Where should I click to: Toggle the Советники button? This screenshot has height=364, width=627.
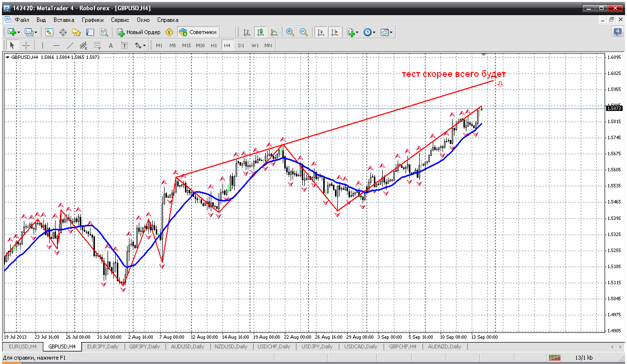[198, 32]
